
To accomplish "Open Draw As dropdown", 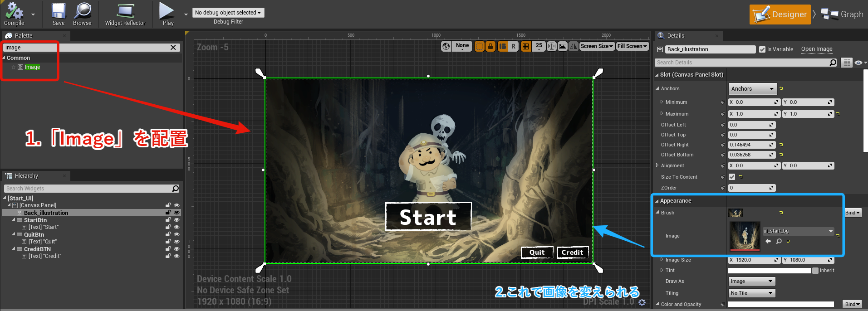I will click(751, 282).
